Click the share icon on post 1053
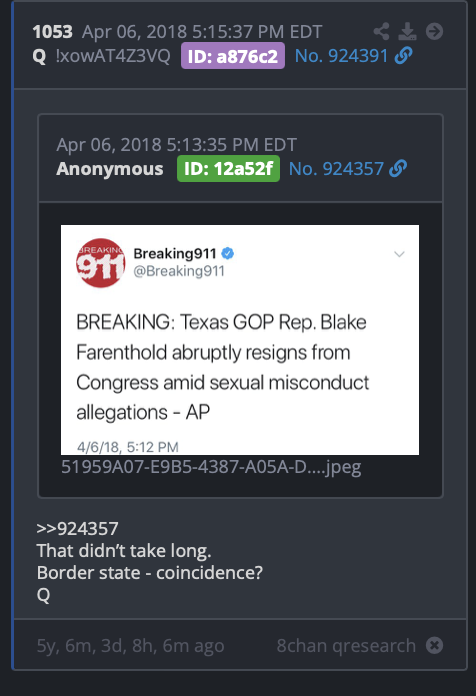The image size is (476, 696). pos(381,32)
